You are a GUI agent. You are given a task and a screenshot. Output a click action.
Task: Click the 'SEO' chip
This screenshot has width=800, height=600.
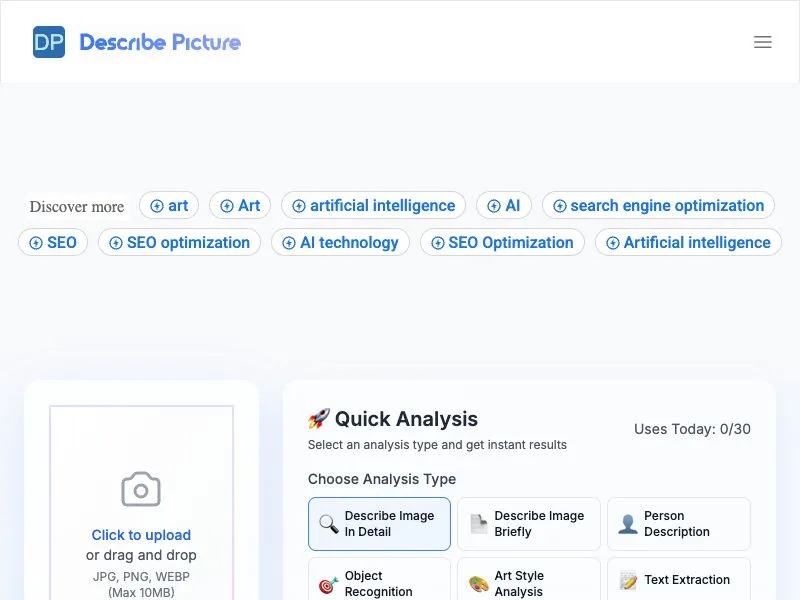53,242
